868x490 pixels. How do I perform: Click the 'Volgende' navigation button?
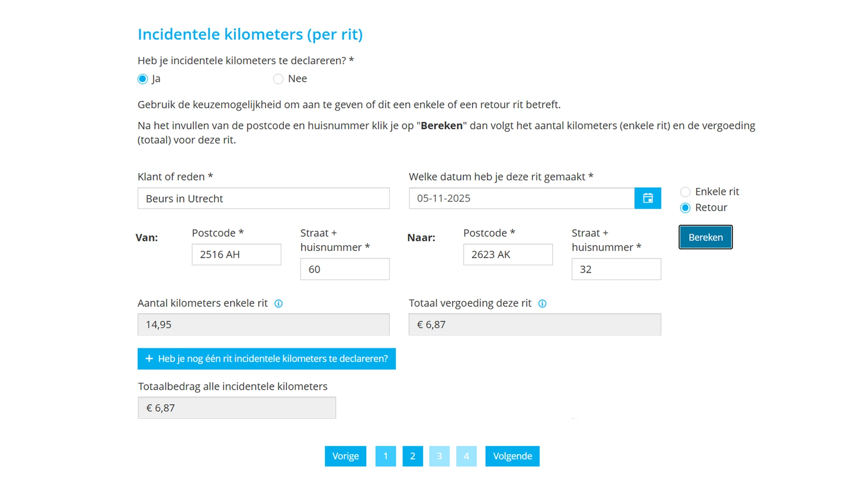[x=512, y=456]
